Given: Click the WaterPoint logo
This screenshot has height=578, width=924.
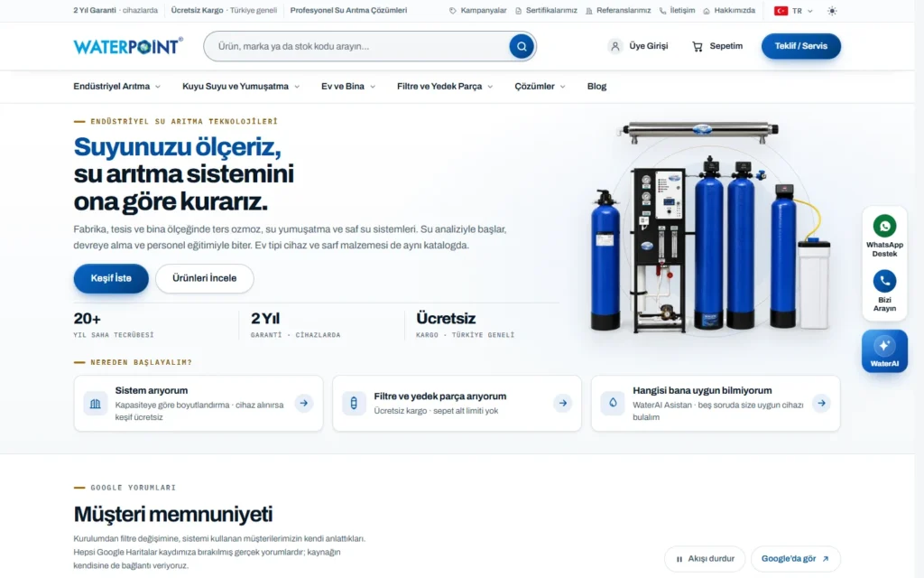Looking at the screenshot, I should [128, 46].
